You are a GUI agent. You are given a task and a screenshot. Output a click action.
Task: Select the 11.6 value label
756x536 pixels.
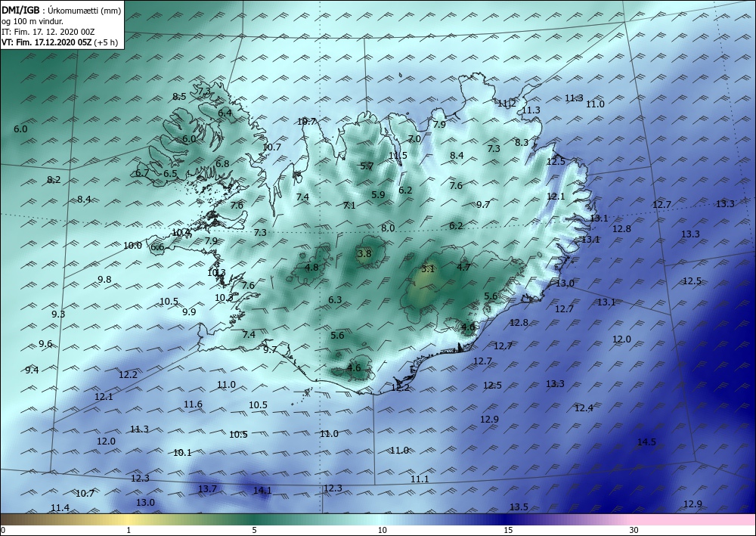[193, 404]
